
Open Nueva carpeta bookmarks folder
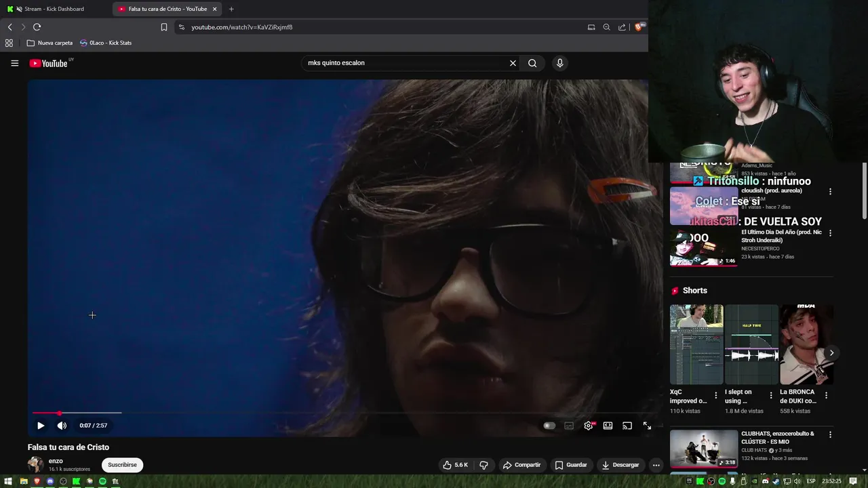pyautogui.click(x=50, y=43)
